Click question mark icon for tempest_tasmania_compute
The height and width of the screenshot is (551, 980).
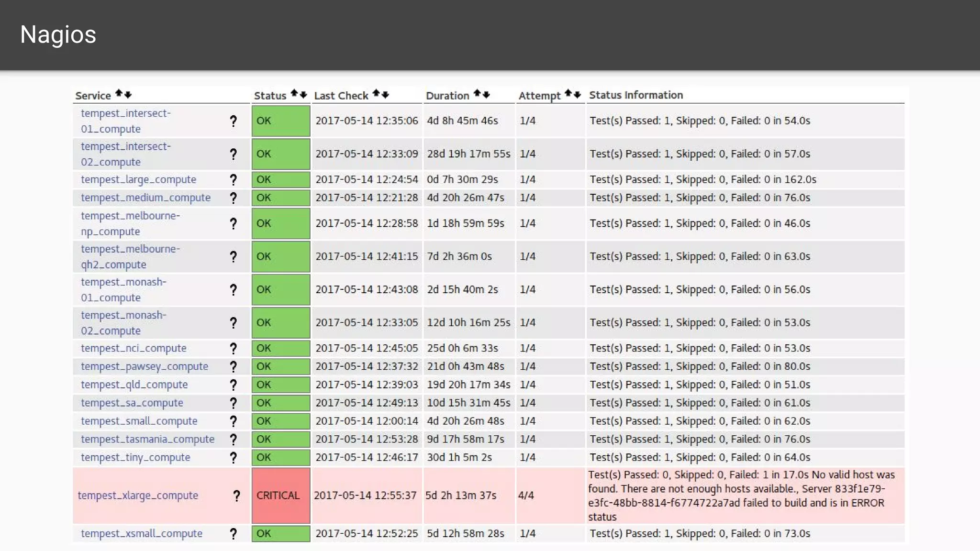coord(233,440)
